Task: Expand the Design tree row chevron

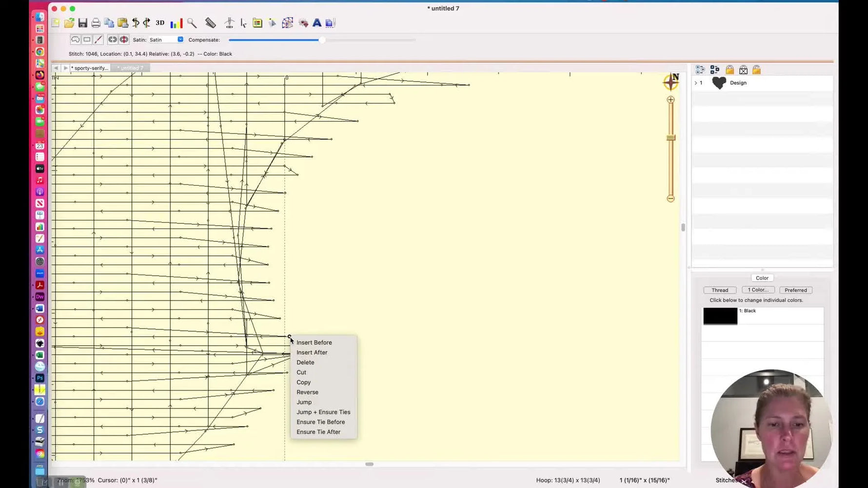Action: (x=696, y=83)
